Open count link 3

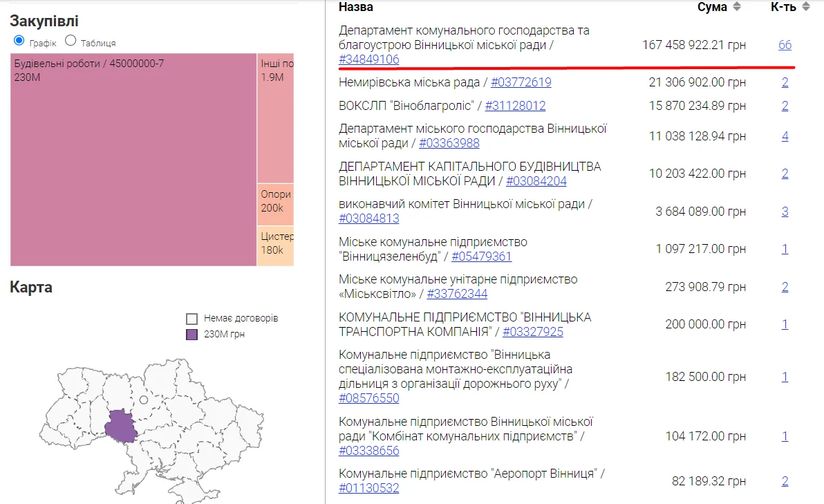785,212
